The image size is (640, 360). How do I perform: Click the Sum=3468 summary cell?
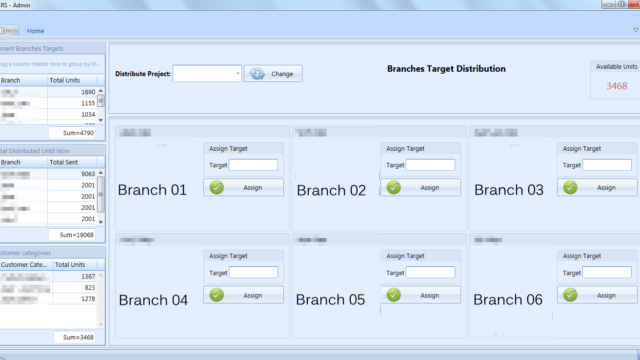tap(75, 337)
